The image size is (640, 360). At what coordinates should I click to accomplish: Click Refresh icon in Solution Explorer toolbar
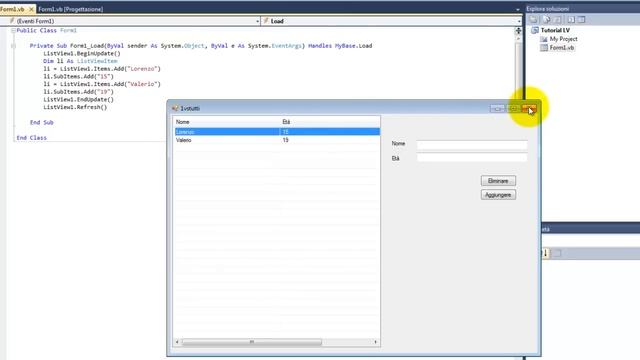pyautogui.click(x=558, y=20)
